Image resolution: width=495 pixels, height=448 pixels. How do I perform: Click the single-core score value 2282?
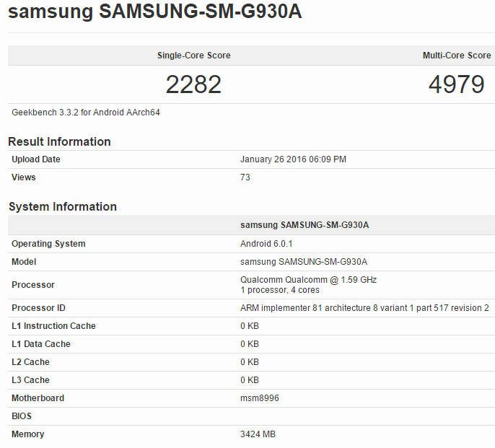click(193, 84)
